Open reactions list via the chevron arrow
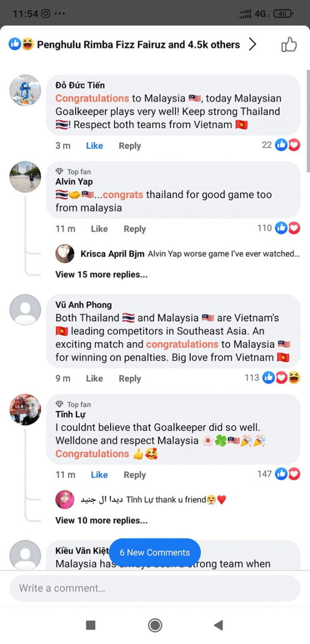310x644 pixels. click(x=253, y=45)
